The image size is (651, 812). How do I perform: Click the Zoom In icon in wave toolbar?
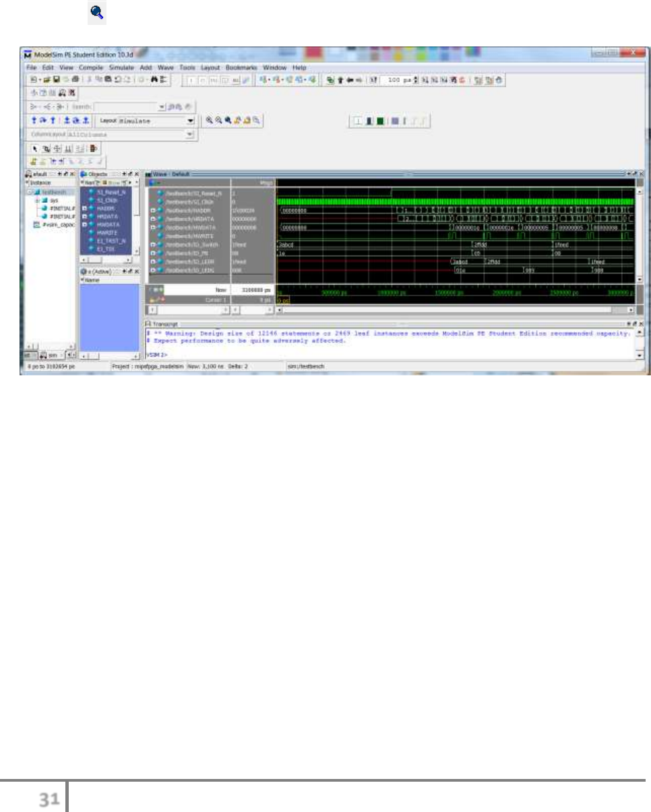click(209, 120)
